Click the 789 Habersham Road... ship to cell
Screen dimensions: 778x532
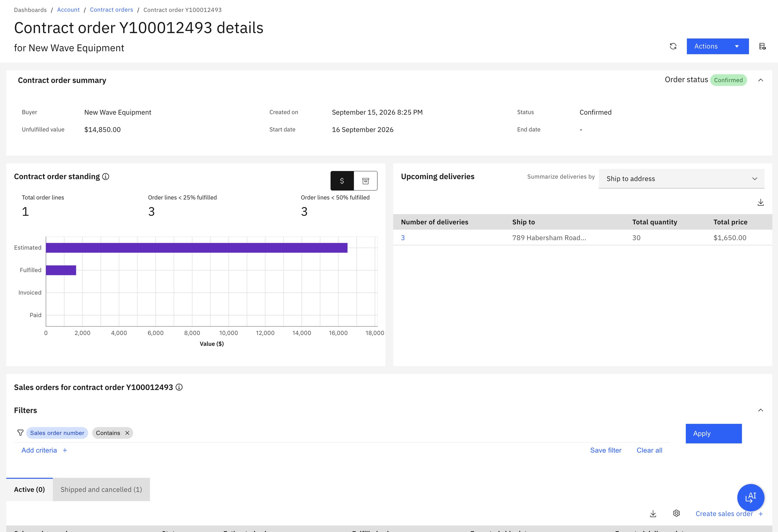[549, 237]
